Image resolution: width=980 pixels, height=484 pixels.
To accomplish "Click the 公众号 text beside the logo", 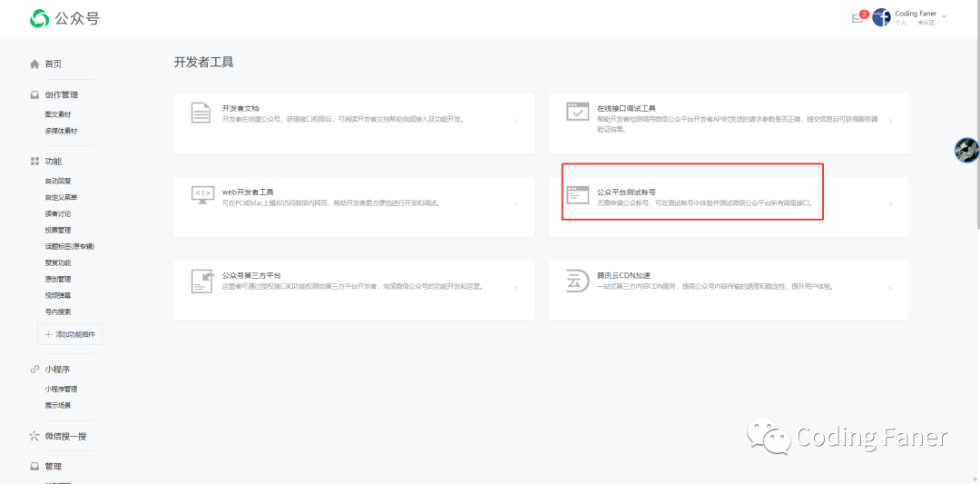I will pos(77,19).
